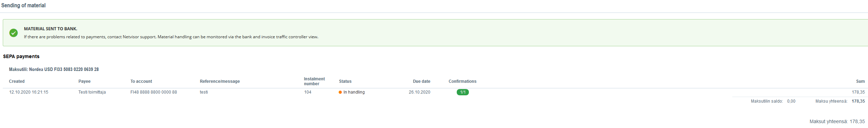Screen dimensions: 868x128
Task: Select the account number FI48 8888 8800 0000 88
Action: pos(154,92)
